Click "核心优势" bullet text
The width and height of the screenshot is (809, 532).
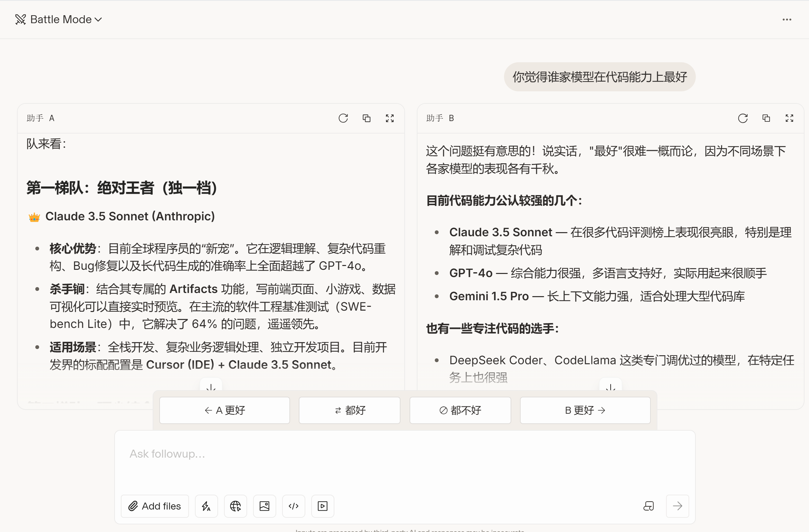click(x=73, y=248)
